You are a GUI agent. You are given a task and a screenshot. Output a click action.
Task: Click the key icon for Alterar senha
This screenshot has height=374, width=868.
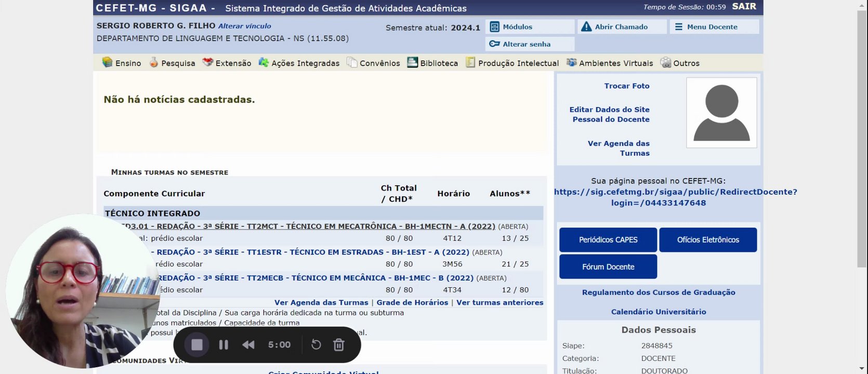tap(494, 44)
